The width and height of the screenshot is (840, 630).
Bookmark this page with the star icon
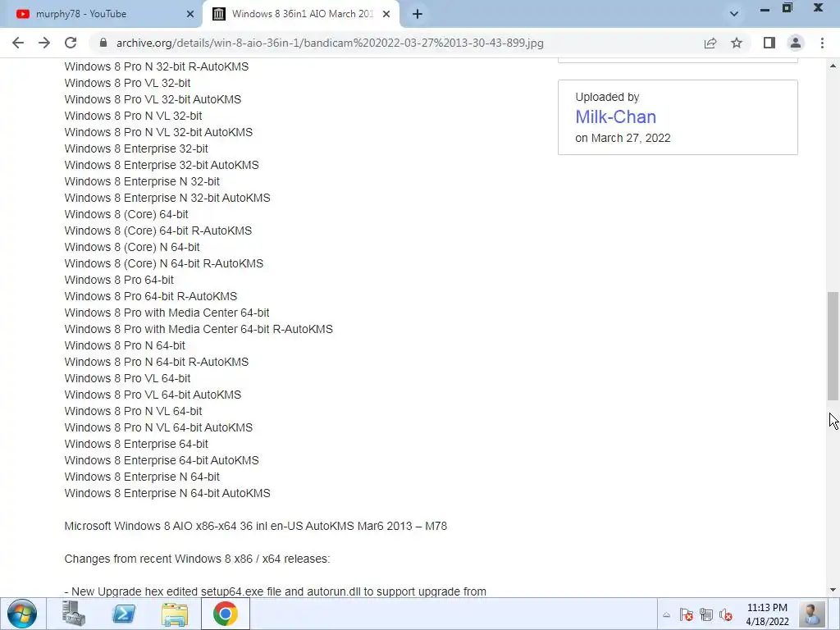(737, 43)
